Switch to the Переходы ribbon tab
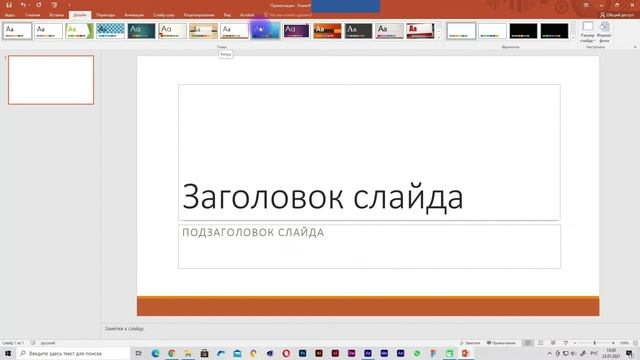 tap(105, 15)
